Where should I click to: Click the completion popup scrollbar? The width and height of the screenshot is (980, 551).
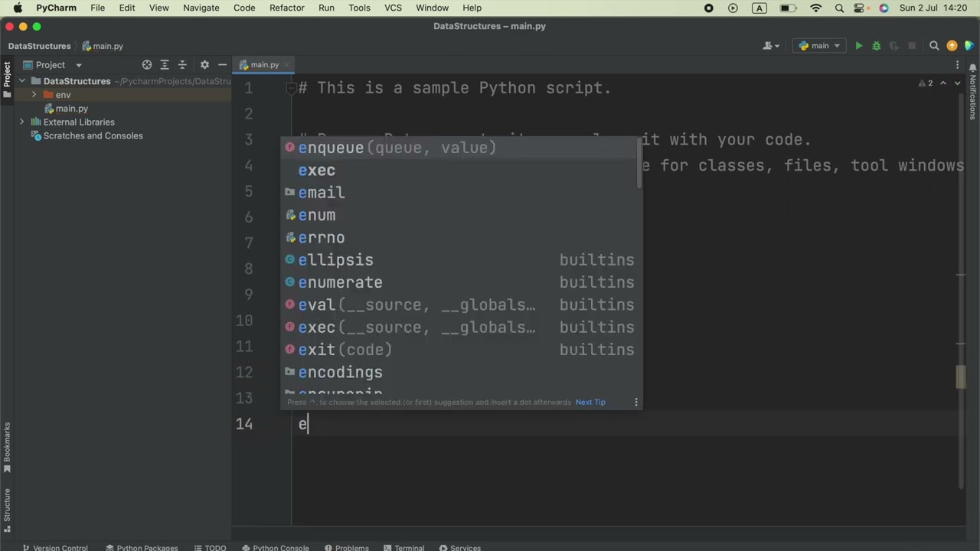[639, 164]
